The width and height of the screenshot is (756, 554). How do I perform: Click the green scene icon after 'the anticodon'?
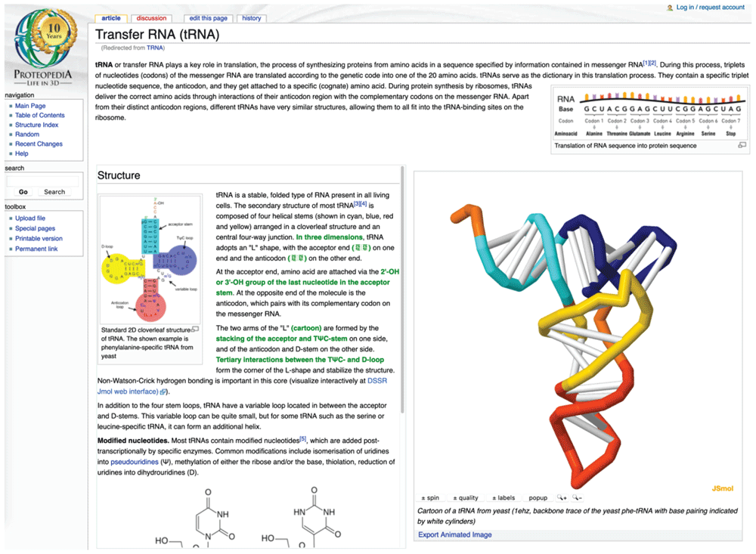coord(297,258)
